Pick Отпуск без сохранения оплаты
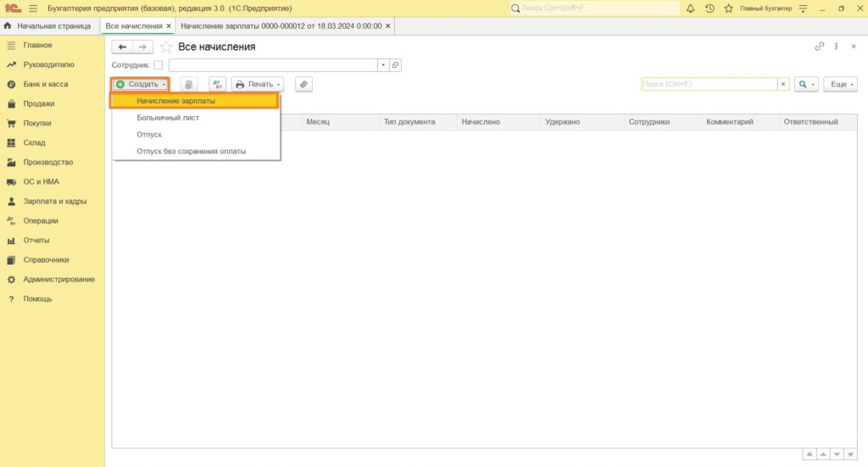The width and height of the screenshot is (868, 467). point(192,151)
